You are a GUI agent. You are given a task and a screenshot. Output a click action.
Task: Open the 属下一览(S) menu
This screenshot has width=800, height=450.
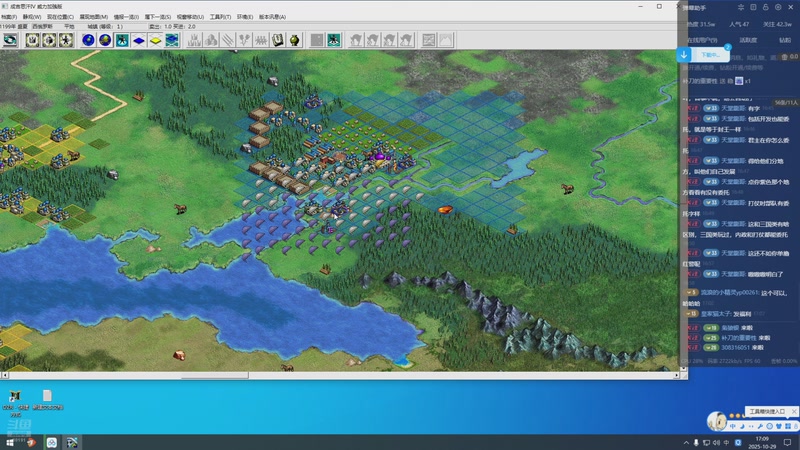pyautogui.click(x=158, y=17)
